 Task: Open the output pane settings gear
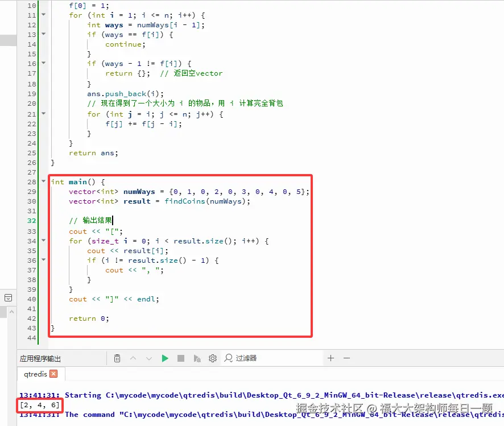[x=212, y=358]
